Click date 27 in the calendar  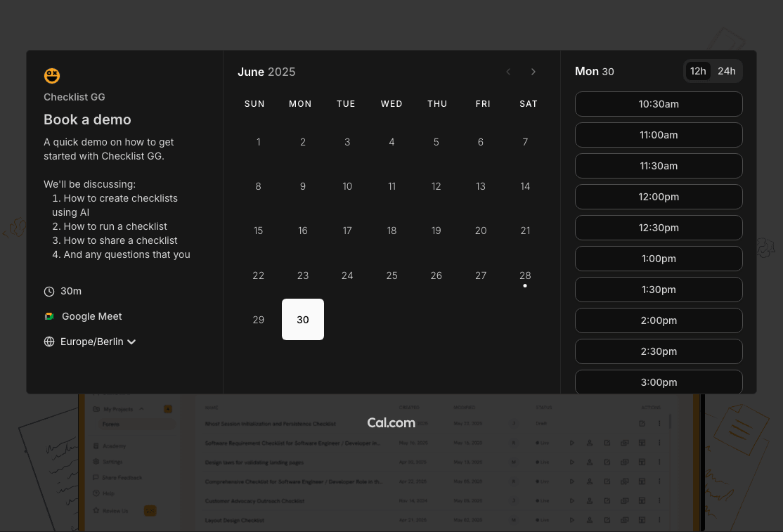[x=481, y=275]
